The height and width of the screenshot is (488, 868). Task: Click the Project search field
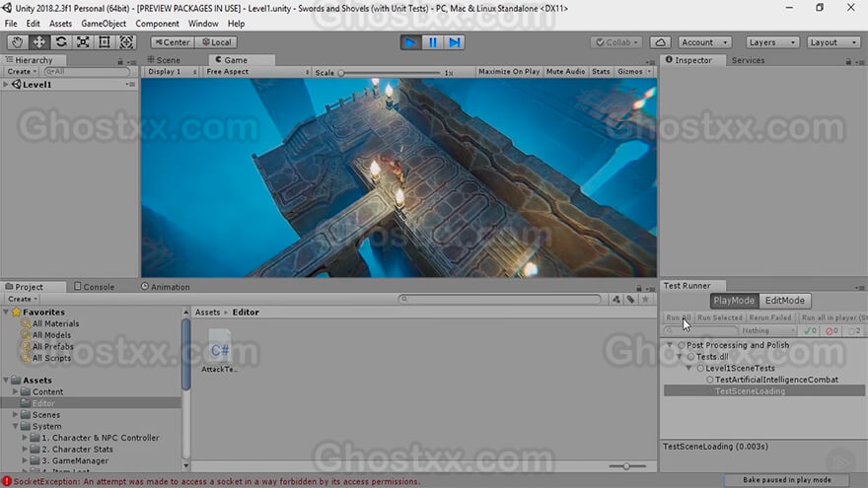point(499,299)
